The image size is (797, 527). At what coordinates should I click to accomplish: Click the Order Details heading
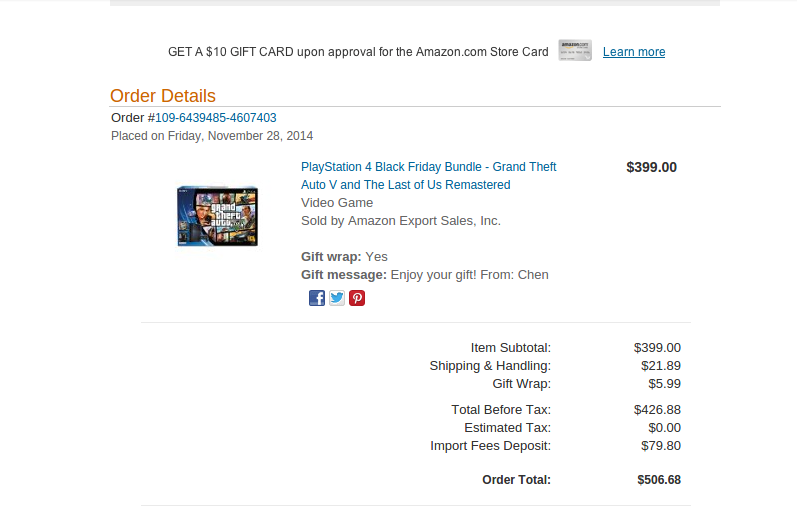163,96
